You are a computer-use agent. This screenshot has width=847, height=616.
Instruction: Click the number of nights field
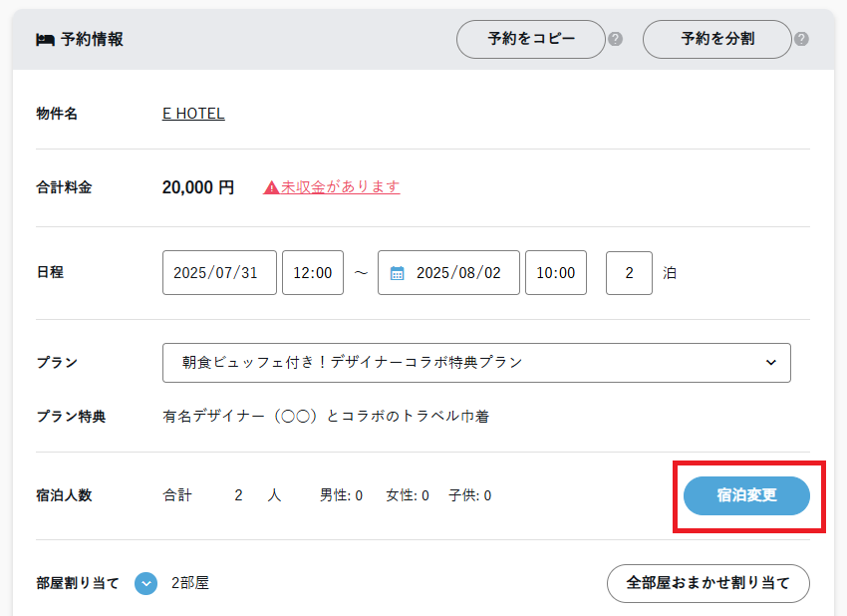tap(629, 273)
